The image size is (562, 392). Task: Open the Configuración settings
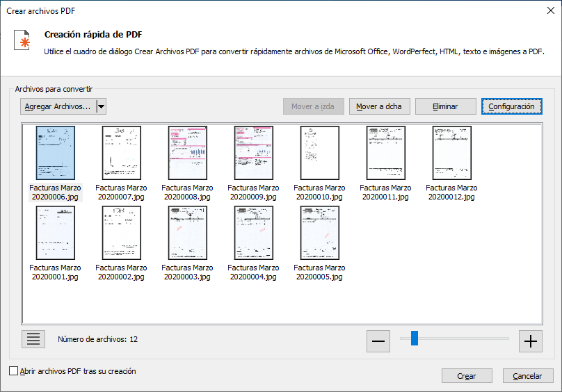click(511, 106)
